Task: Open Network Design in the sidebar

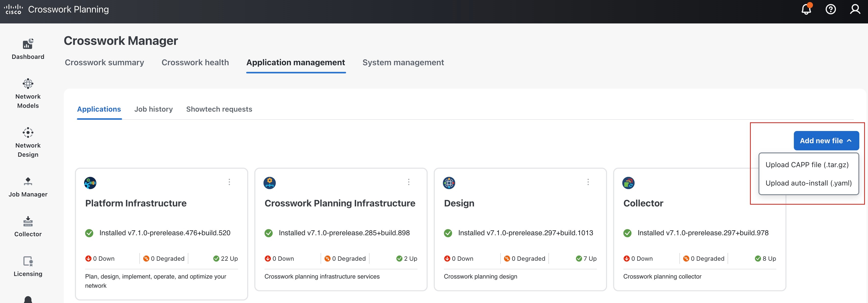Action: 28,142
